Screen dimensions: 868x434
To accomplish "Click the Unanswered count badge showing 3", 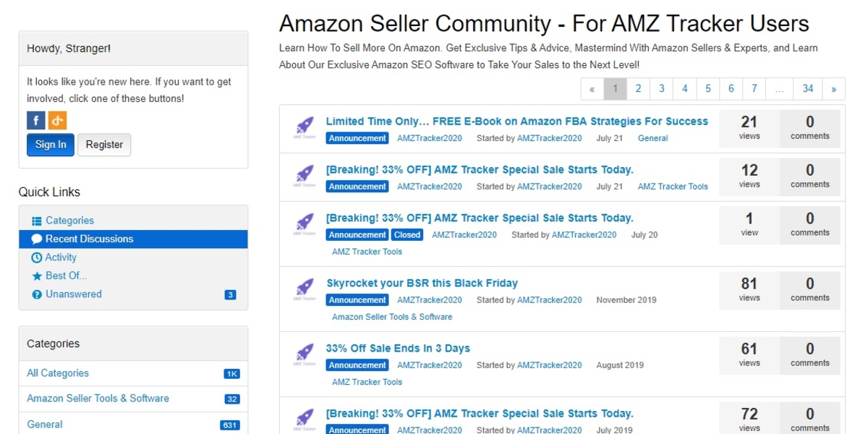I will (x=230, y=295).
